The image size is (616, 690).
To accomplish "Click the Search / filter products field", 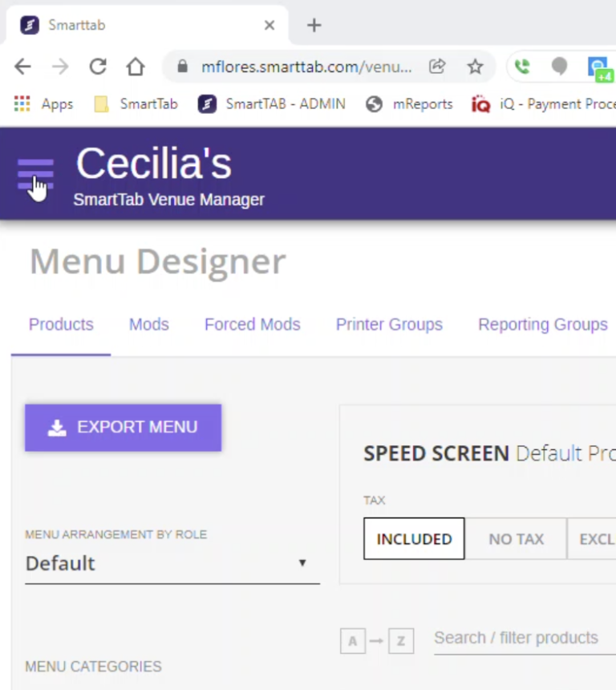I will 523,639.
